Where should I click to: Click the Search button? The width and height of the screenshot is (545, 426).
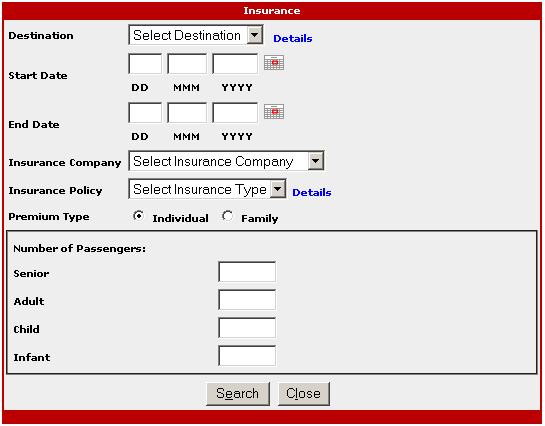tap(238, 394)
